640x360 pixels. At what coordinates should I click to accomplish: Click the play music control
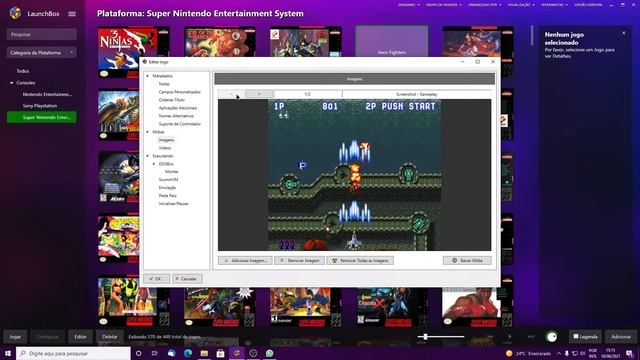point(510,337)
